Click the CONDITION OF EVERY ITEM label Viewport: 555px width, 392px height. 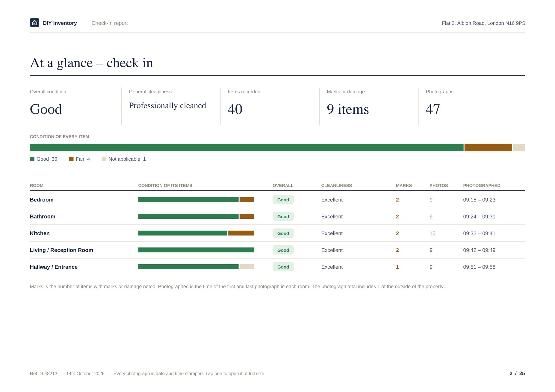(x=59, y=136)
